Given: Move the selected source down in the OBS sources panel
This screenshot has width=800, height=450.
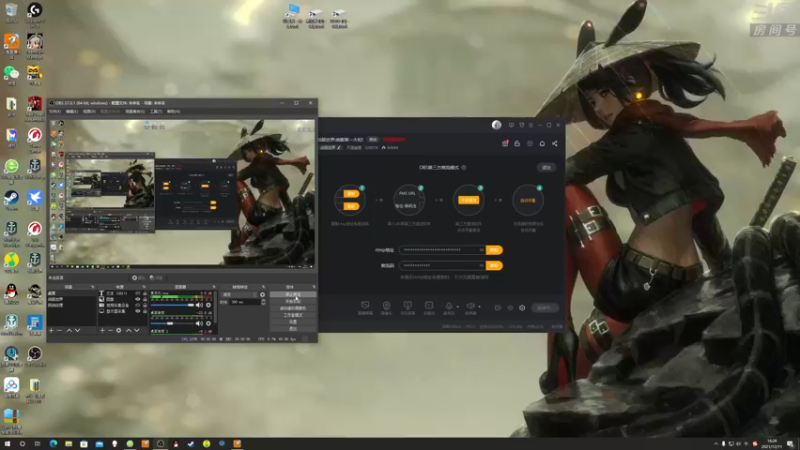Looking at the screenshot, I should point(137,331).
